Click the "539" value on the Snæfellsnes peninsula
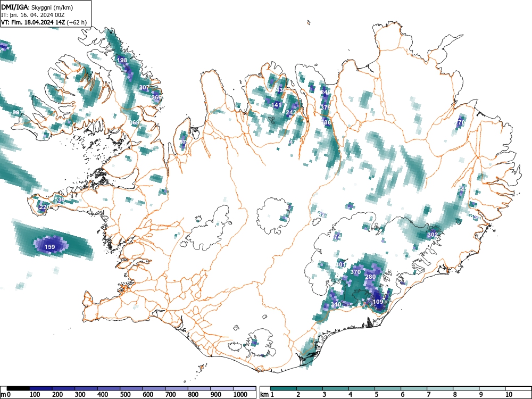532x399 pixels. 60,199
